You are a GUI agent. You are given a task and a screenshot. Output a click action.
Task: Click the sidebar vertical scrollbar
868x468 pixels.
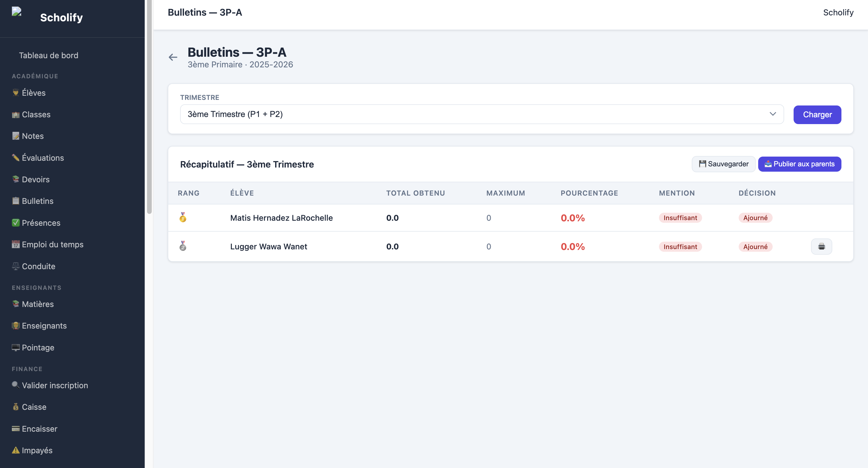click(149, 107)
